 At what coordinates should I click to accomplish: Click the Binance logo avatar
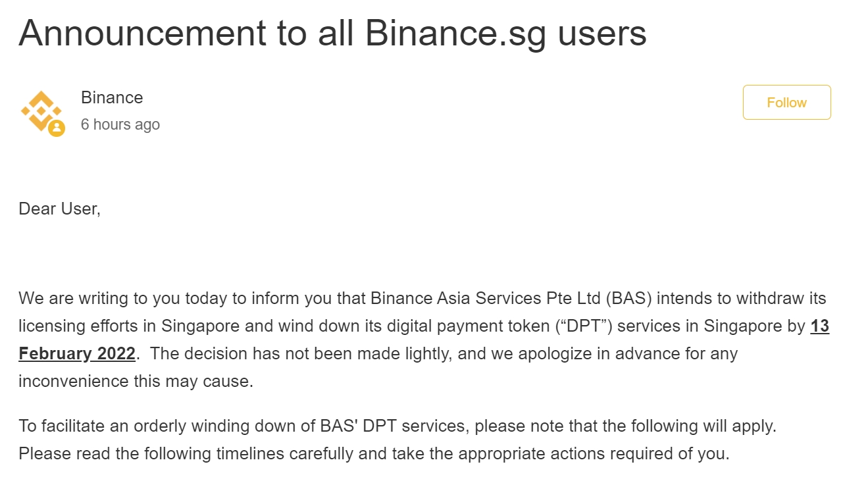(41, 111)
